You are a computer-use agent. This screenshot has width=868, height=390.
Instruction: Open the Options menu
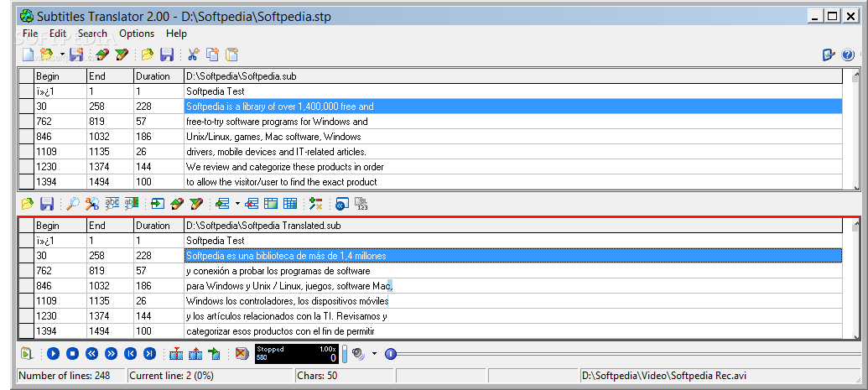[x=137, y=34]
